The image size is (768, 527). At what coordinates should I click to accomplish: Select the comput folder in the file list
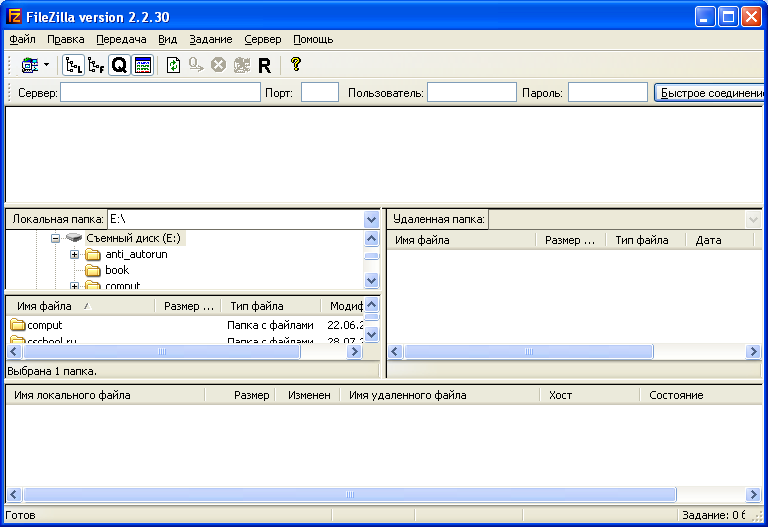(x=45, y=325)
